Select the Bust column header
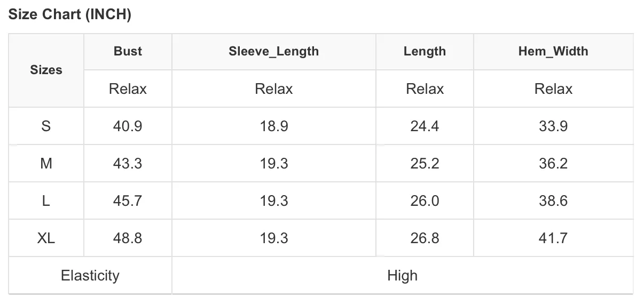Screen dimensions: 644x305 (x=128, y=51)
